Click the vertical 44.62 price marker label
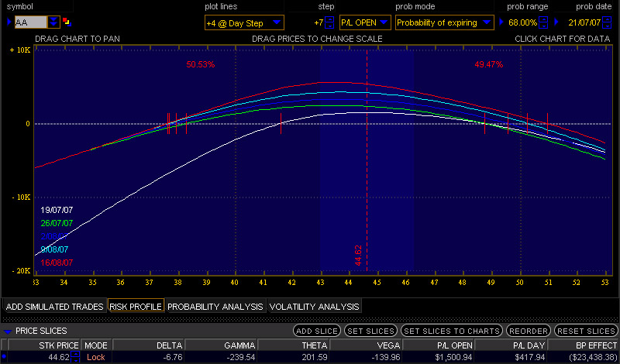The height and width of the screenshot is (364, 620). click(x=358, y=256)
